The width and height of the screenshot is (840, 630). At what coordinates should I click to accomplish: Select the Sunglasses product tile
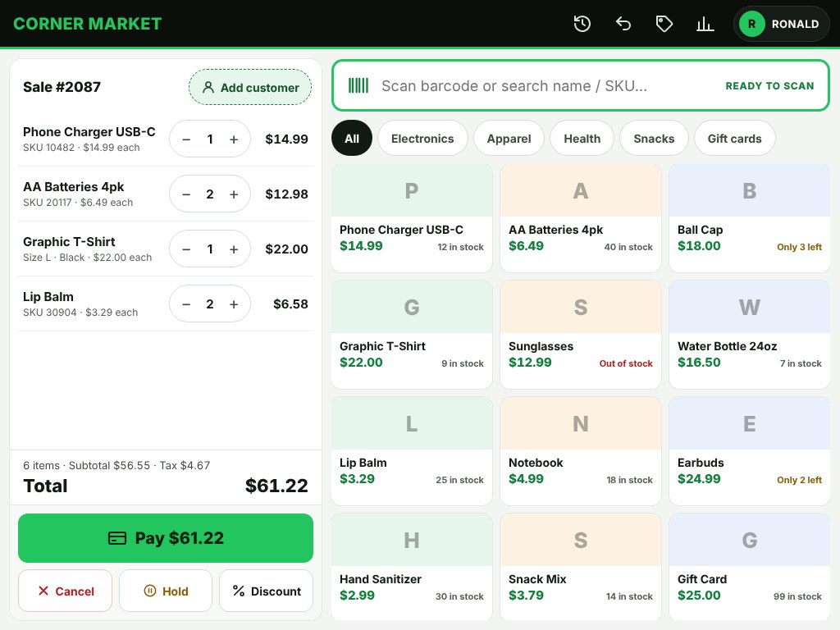click(x=581, y=335)
